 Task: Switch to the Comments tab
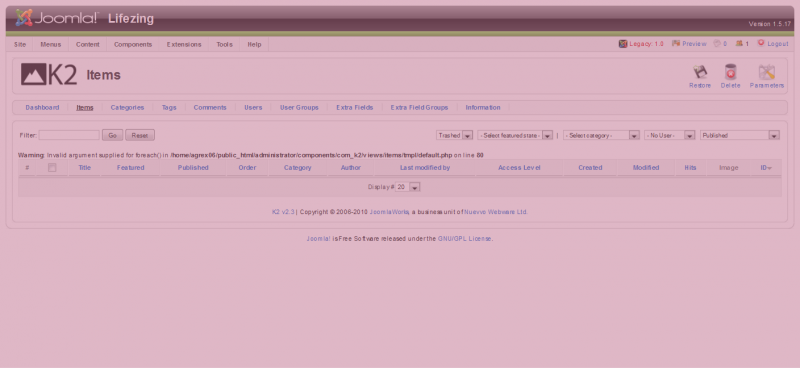click(x=210, y=108)
